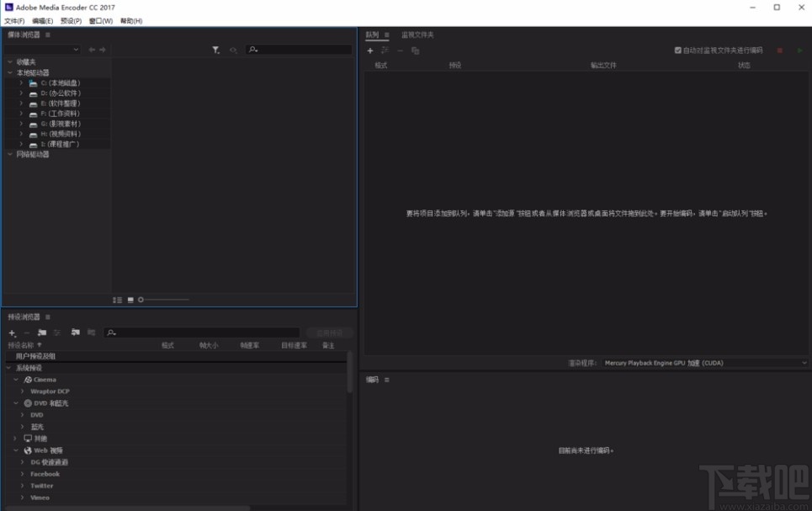Click the C: local disk drive icon
Viewport: 812px width, 511px height.
pos(33,83)
